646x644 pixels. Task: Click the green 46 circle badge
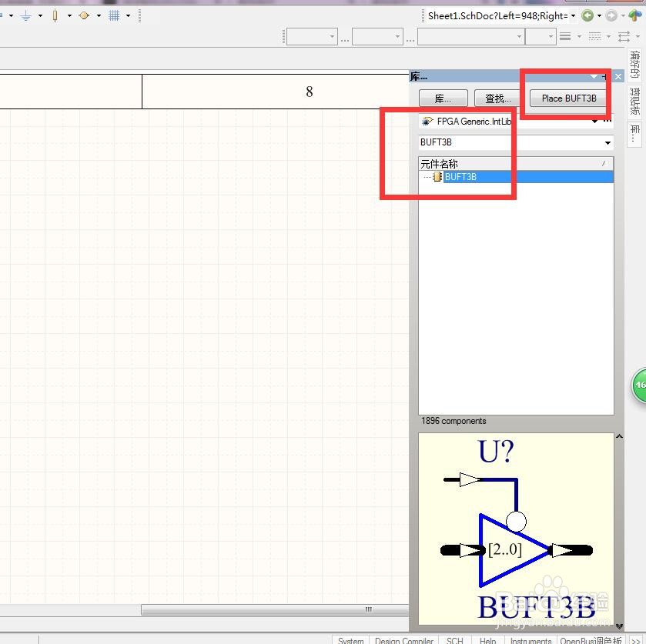pyautogui.click(x=639, y=385)
